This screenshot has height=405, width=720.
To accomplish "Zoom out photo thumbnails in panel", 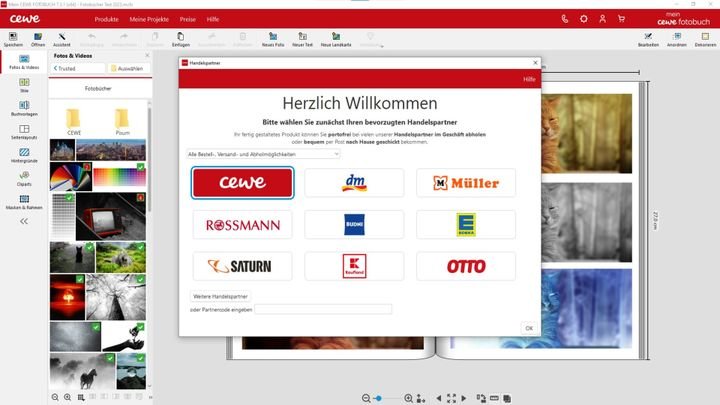I will pos(55,397).
